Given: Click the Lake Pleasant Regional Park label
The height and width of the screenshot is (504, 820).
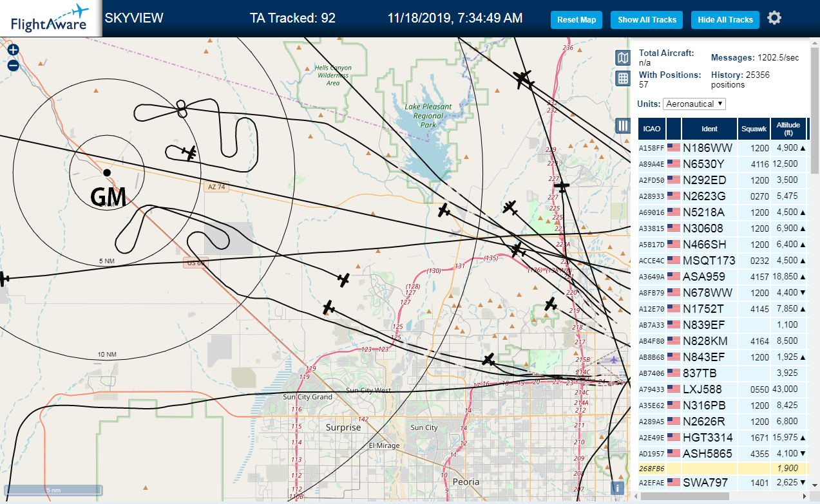Looking at the screenshot, I should pos(429,115).
